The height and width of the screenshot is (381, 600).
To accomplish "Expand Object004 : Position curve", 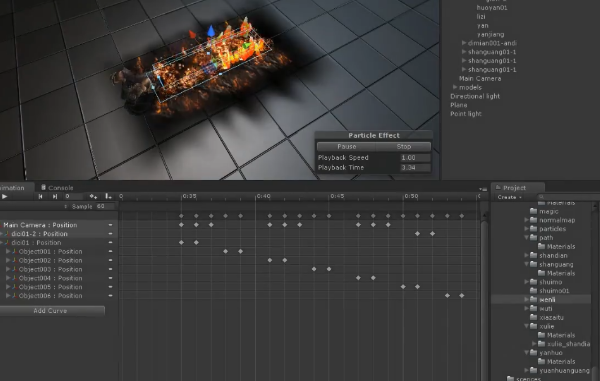I will point(8,278).
